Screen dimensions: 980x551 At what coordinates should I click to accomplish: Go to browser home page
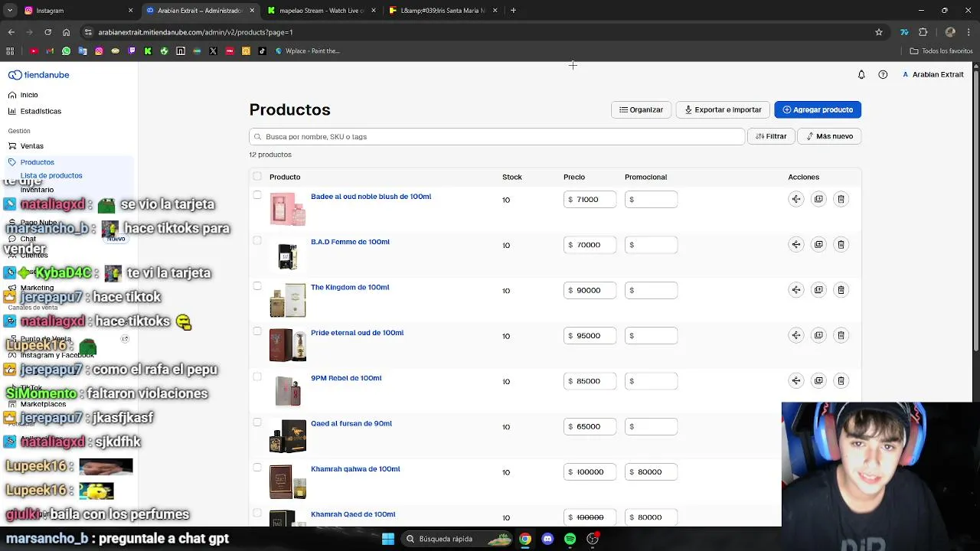pyautogui.click(x=66, y=32)
